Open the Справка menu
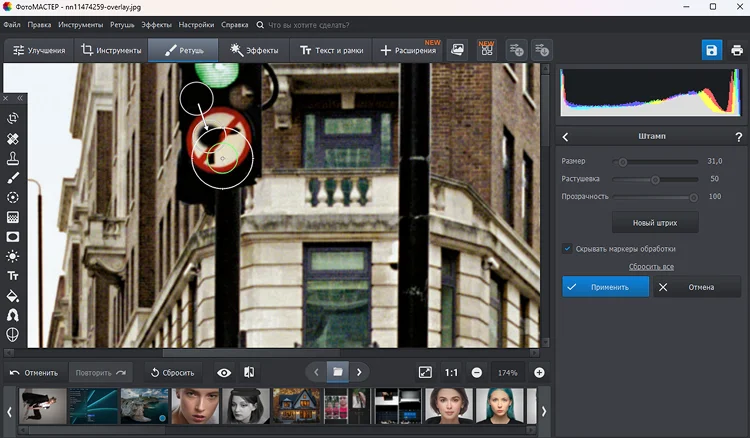 [234, 25]
